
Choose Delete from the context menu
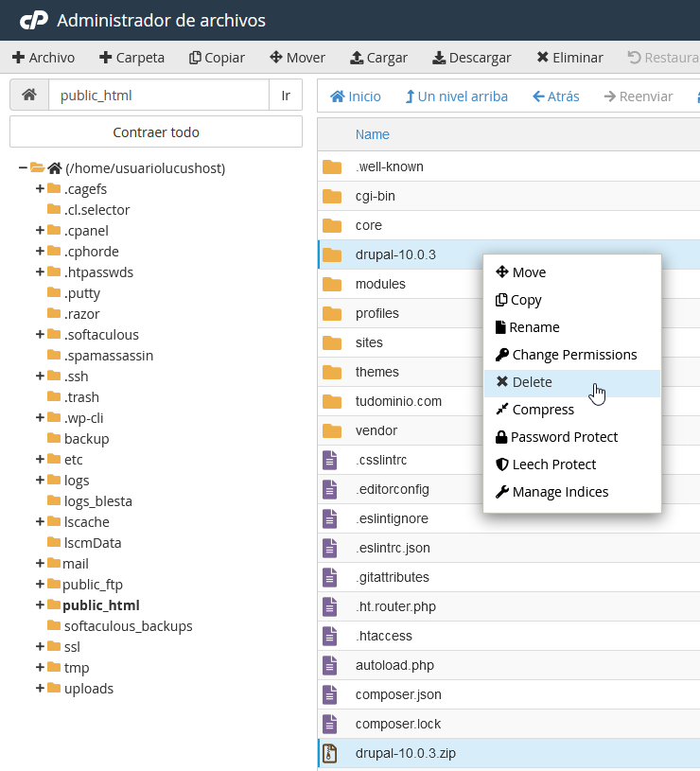point(532,382)
